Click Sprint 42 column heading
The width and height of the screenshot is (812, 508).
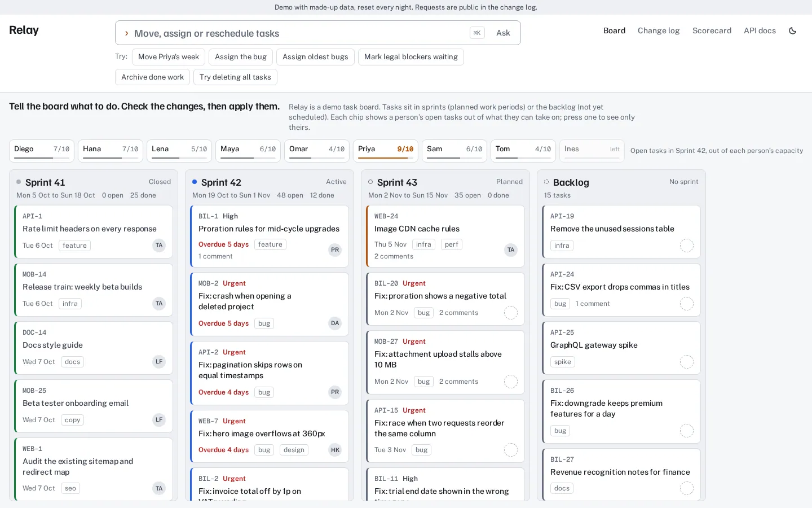pos(221,182)
